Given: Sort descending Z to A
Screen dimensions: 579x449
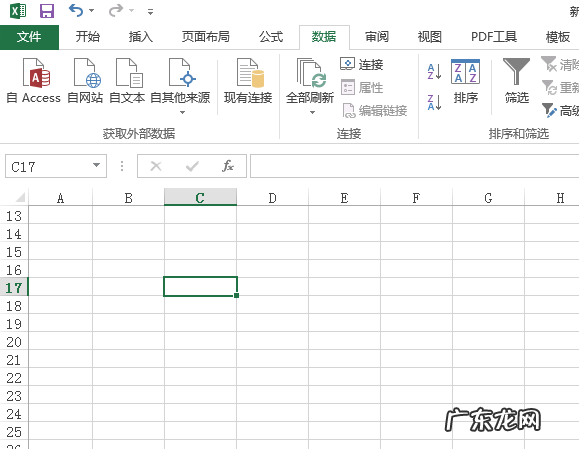Looking at the screenshot, I should [434, 102].
